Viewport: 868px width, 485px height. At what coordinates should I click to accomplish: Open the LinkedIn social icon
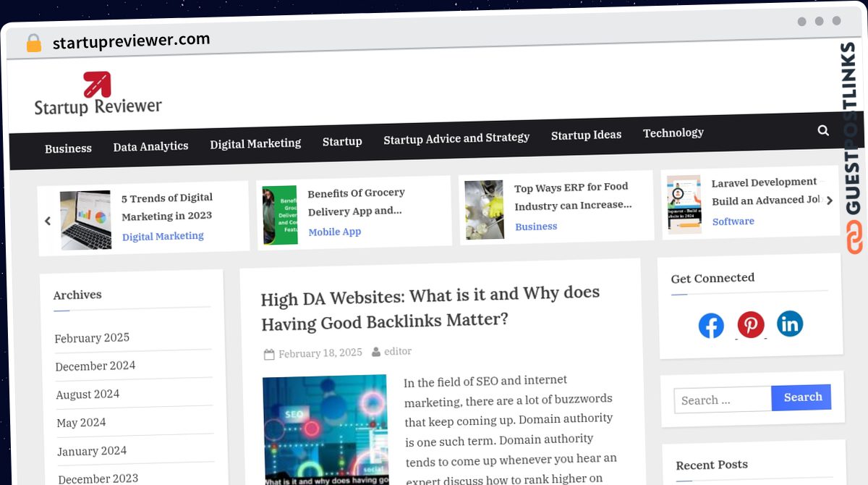(x=790, y=324)
